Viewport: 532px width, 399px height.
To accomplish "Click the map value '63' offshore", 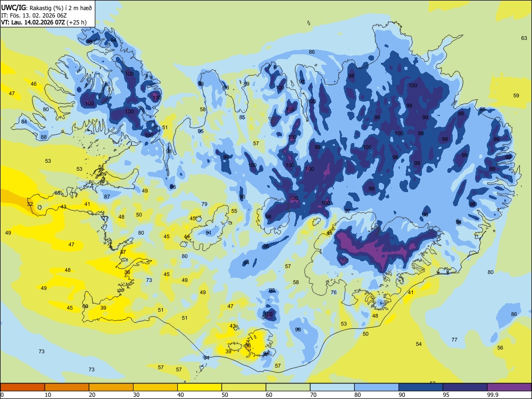I will (x=524, y=38).
